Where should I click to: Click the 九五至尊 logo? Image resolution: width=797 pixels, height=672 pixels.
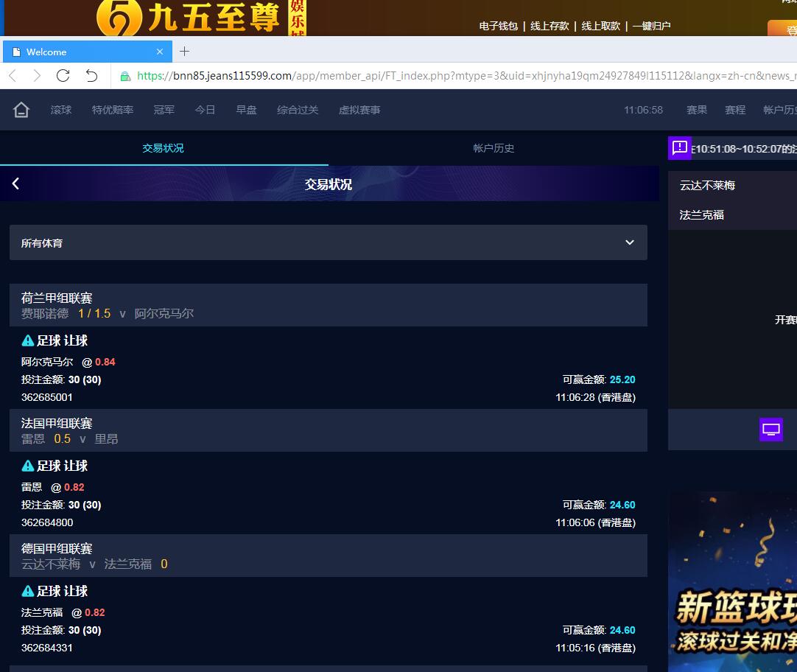(201, 18)
